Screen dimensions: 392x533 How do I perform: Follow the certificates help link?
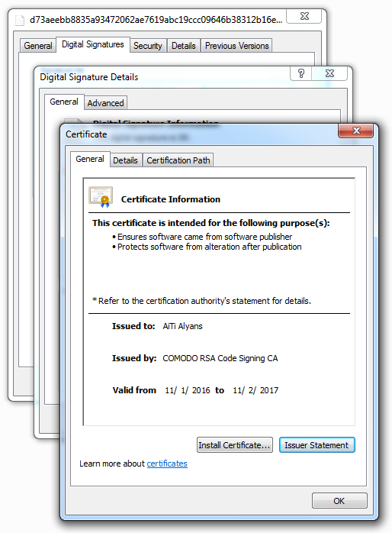(167, 464)
